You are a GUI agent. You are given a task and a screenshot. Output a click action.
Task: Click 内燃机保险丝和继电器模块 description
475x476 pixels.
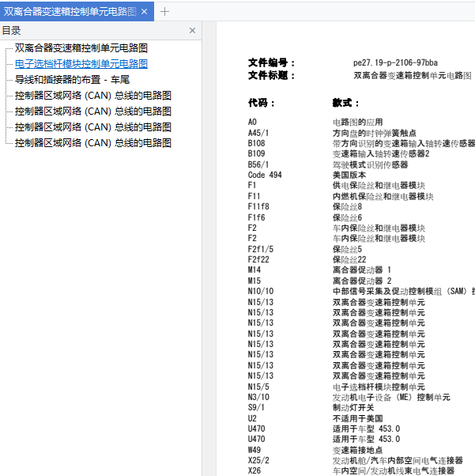click(x=383, y=196)
